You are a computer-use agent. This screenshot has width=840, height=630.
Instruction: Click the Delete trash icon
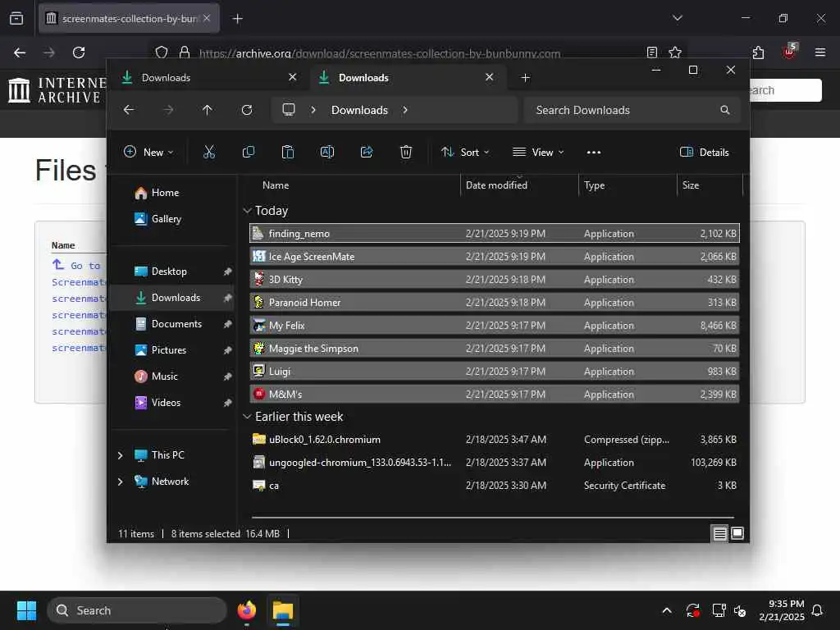point(406,152)
